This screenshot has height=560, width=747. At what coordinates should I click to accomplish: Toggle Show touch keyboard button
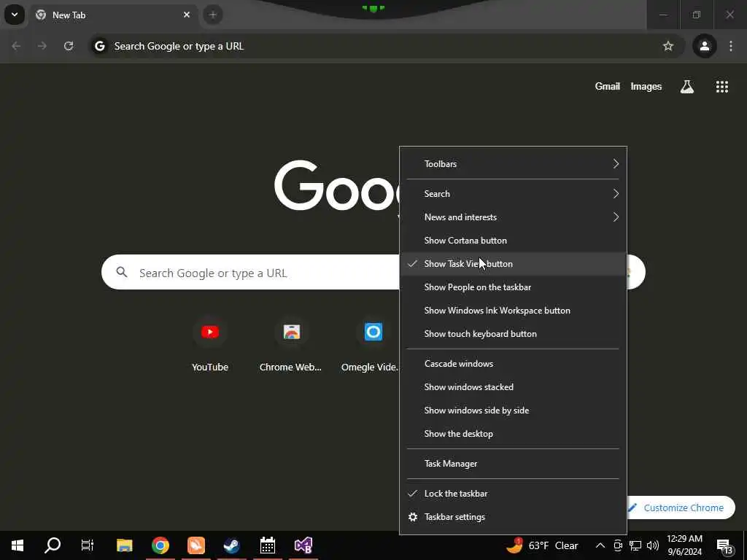point(513,334)
